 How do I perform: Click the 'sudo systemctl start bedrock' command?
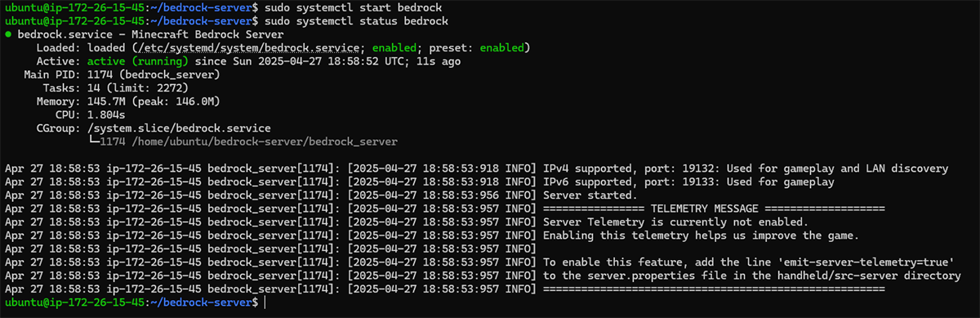click(354, 7)
